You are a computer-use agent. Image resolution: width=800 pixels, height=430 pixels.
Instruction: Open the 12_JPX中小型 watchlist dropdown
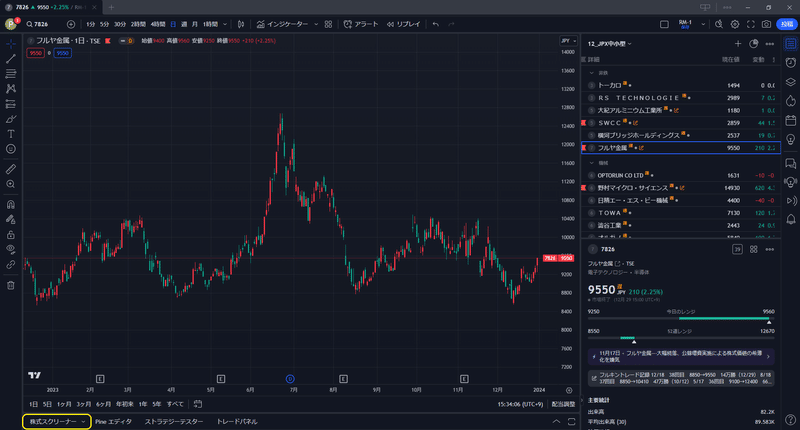click(610, 44)
